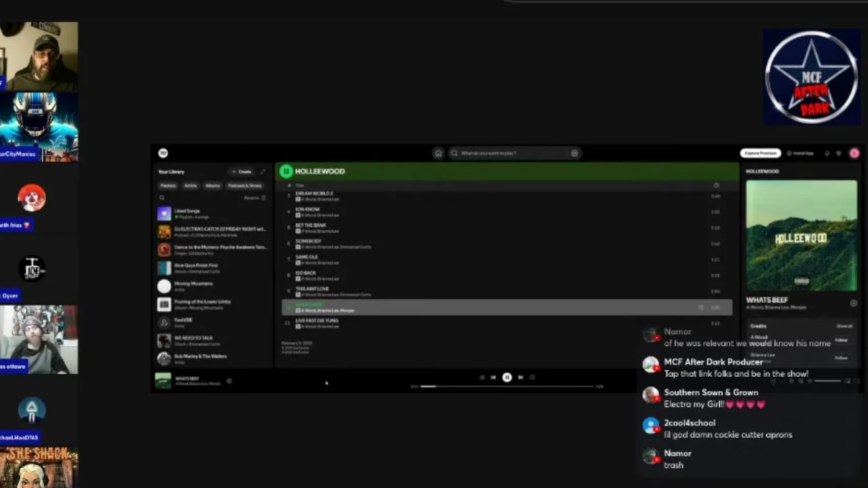Viewport: 868px width, 488px height.
Task: Go to Spotify Home icon
Action: tap(438, 153)
